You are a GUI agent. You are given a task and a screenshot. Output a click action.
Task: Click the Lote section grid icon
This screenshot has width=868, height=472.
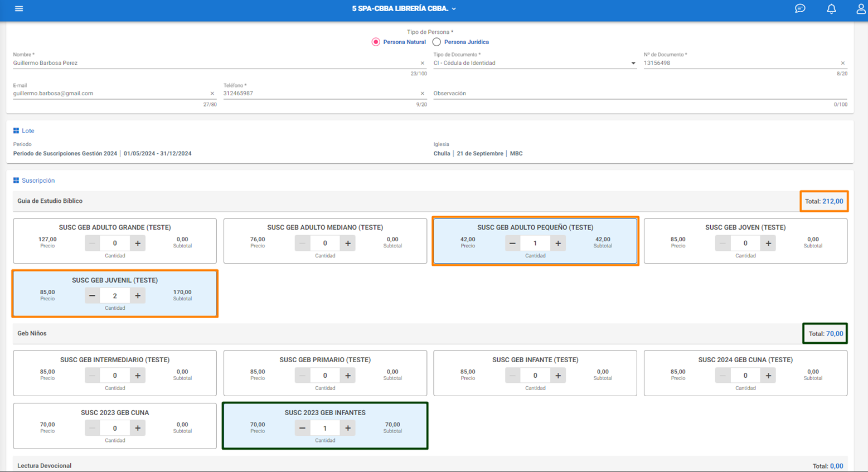[16, 131]
